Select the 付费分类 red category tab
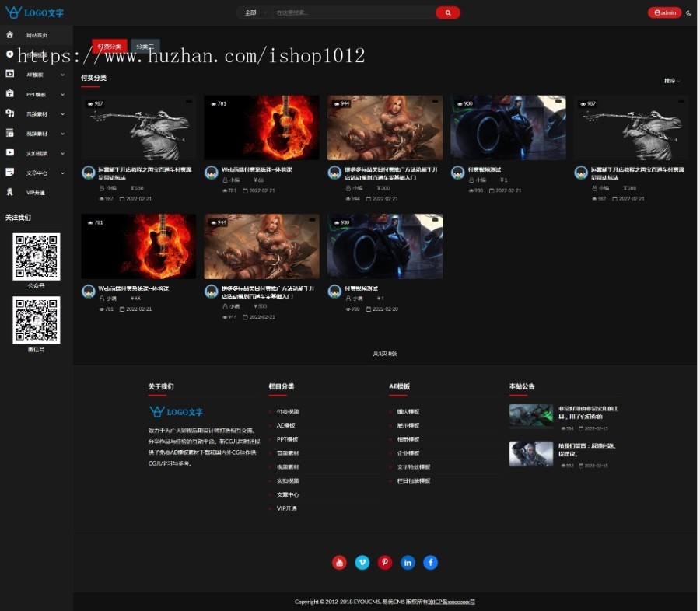The height and width of the screenshot is (611, 700). (110, 46)
